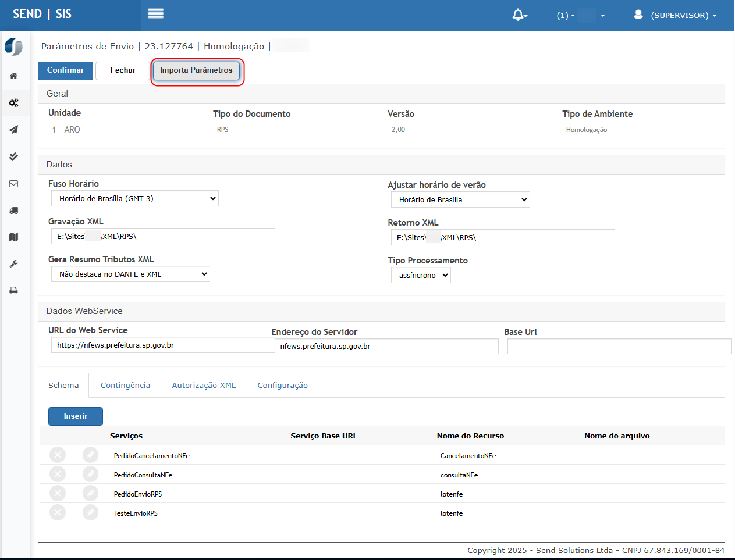Select the truck icon in sidebar

tap(13, 211)
